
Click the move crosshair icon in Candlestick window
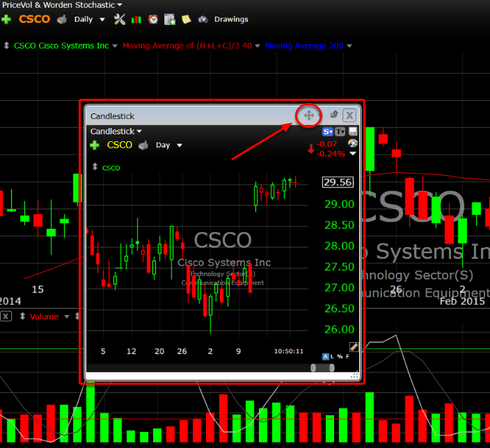(309, 115)
